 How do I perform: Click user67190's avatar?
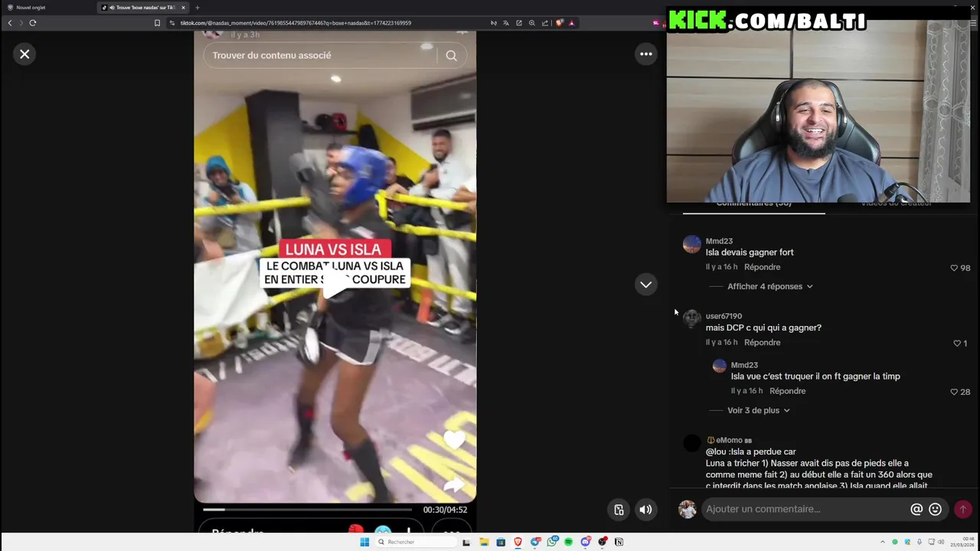coord(691,318)
